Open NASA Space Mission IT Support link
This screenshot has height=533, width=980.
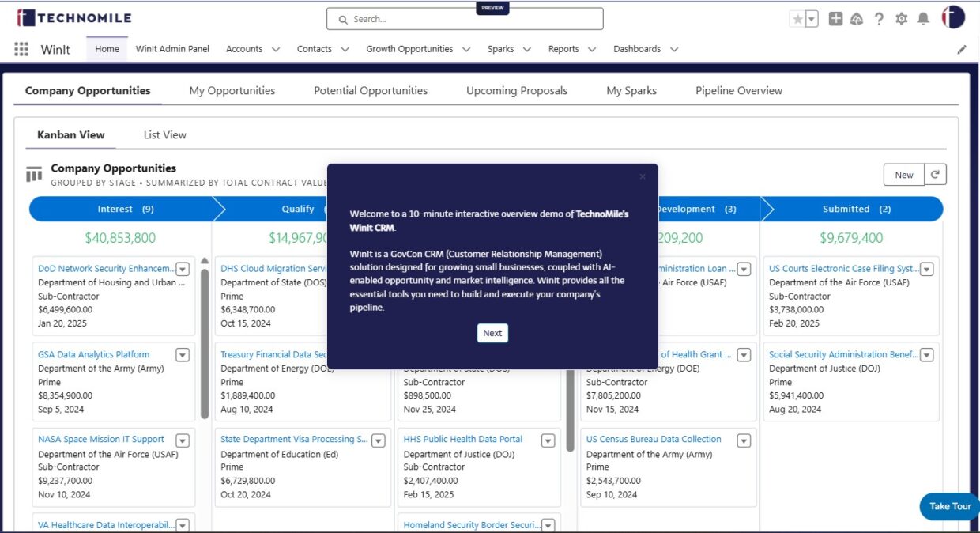101,440
